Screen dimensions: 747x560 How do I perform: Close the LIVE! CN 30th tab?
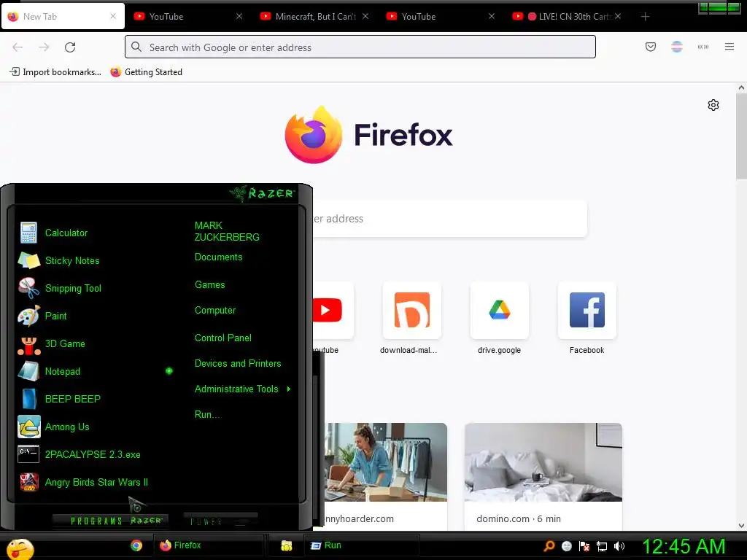pyautogui.click(x=617, y=16)
